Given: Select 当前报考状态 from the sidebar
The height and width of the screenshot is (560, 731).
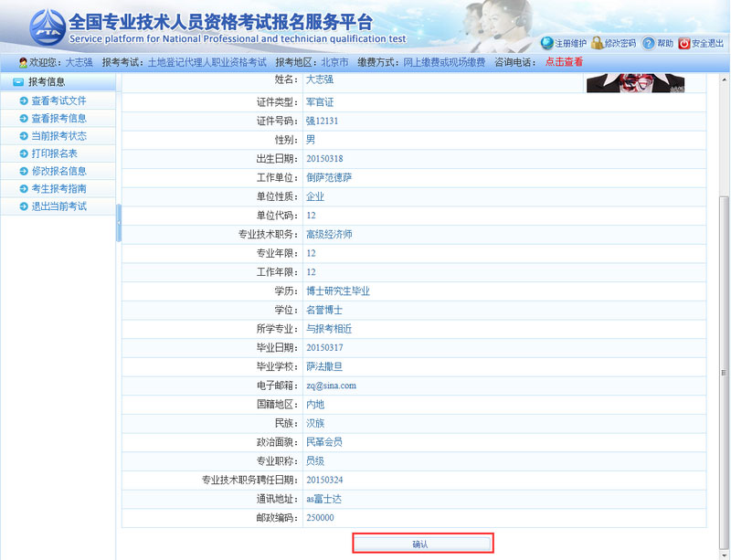Looking at the screenshot, I should pyautogui.click(x=58, y=136).
